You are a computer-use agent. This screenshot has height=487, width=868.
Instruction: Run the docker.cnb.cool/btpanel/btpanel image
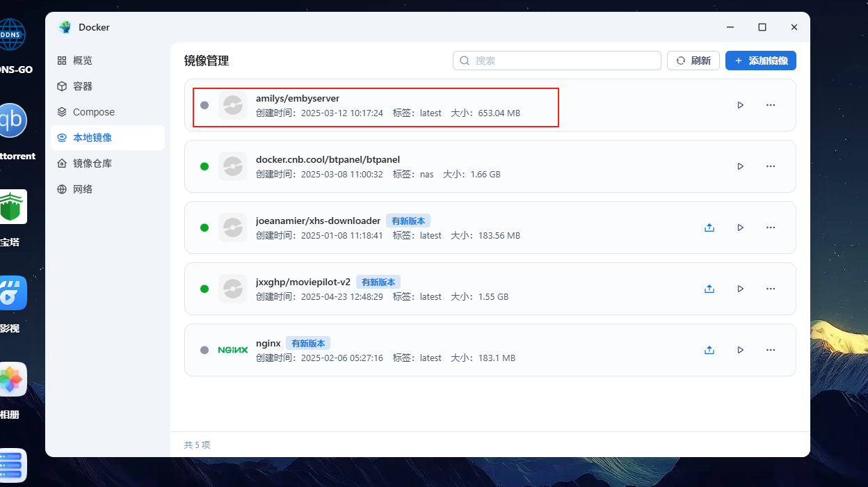tap(740, 166)
